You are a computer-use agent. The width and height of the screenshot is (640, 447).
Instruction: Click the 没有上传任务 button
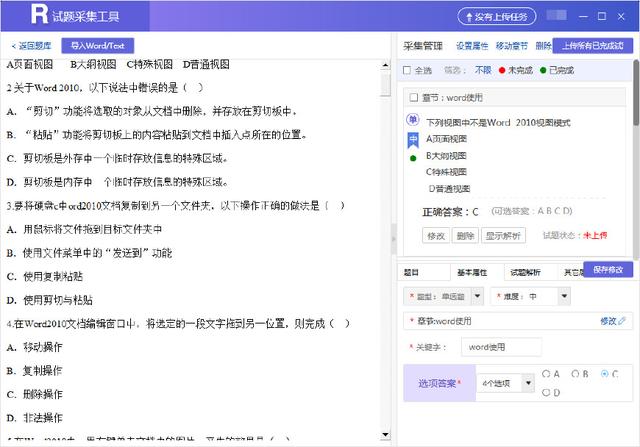pyautogui.click(x=496, y=17)
